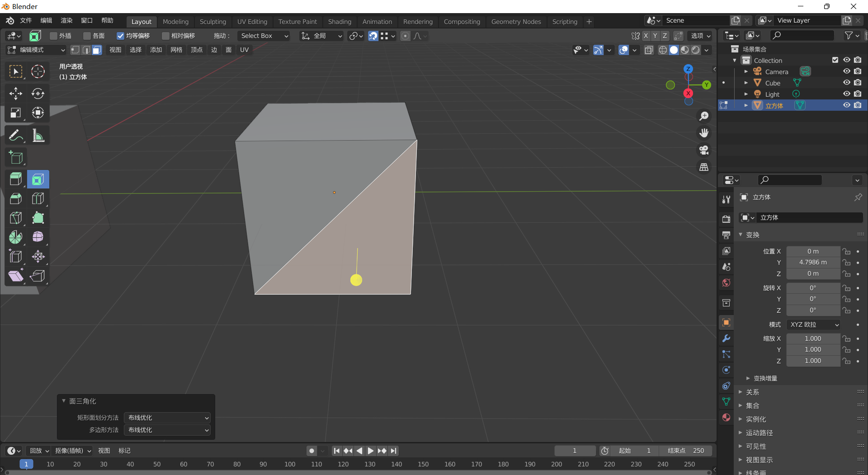Viewport: 868px width, 475px height.
Task: Select the Inset Faces tool
Action: 38,179
